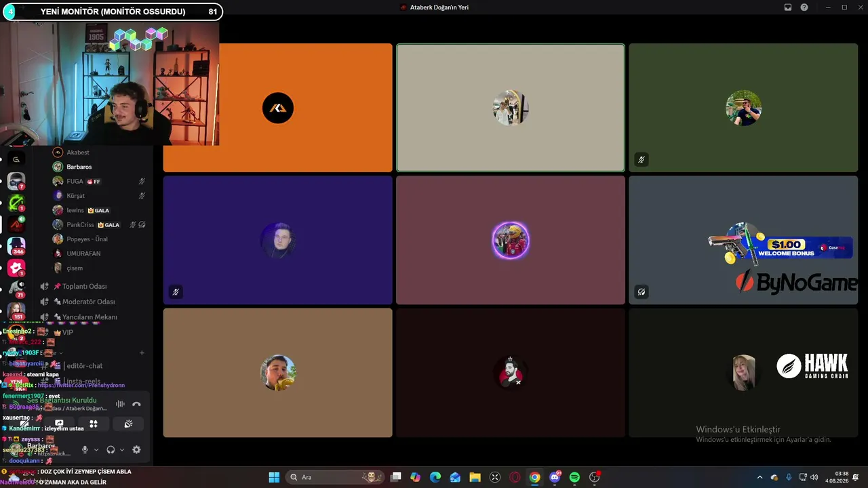Open Task View on the taskbar
The image size is (868, 488).
click(396, 477)
